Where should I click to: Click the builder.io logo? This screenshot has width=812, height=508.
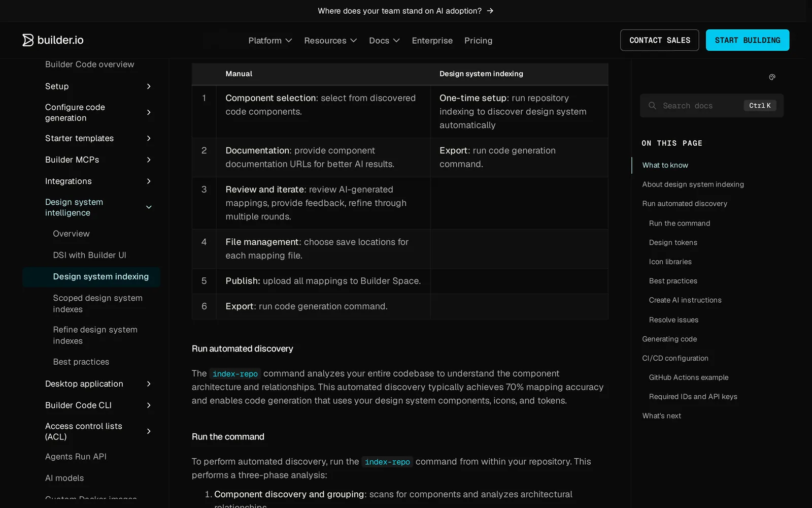[53, 40]
